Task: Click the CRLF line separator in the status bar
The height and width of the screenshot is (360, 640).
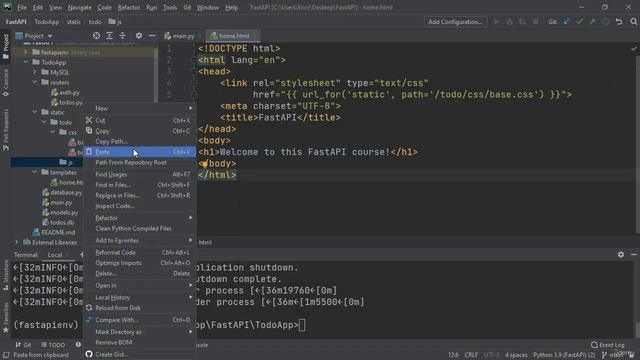Action: coord(471,355)
